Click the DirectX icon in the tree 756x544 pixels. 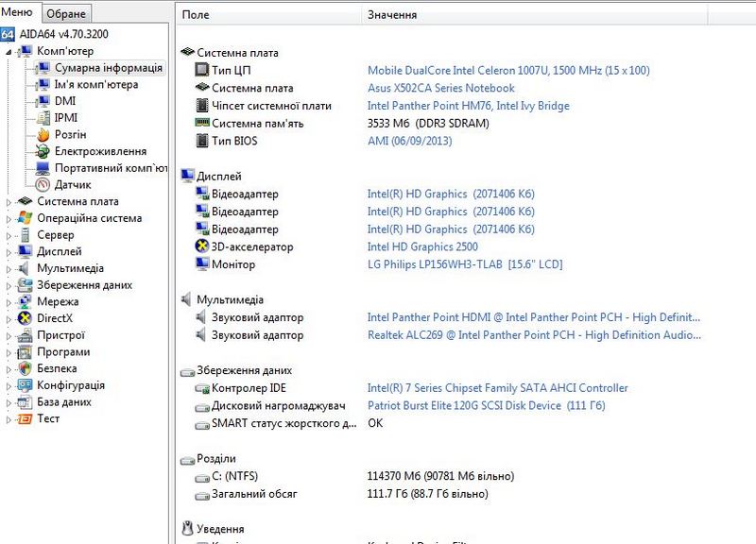(26, 318)
